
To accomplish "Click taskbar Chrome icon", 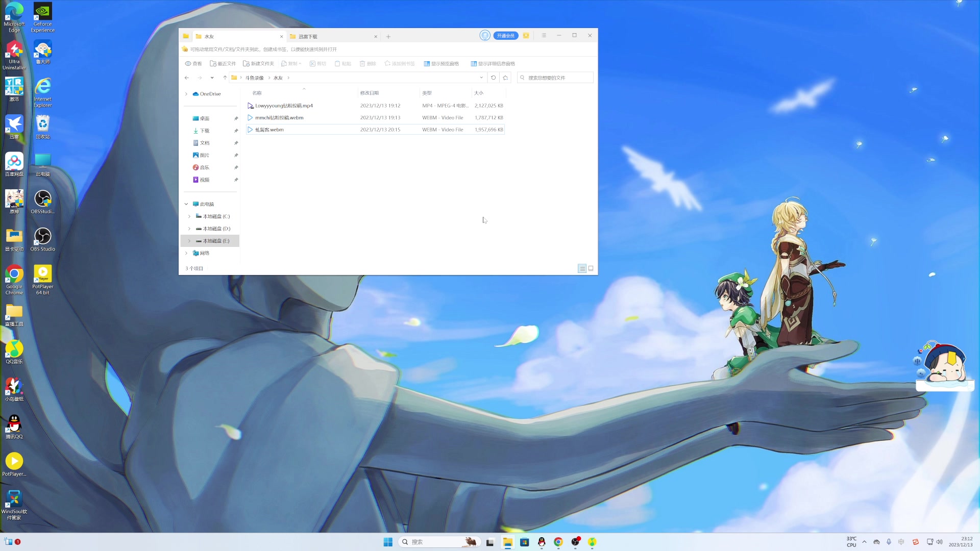I will (x=558, y=542).
